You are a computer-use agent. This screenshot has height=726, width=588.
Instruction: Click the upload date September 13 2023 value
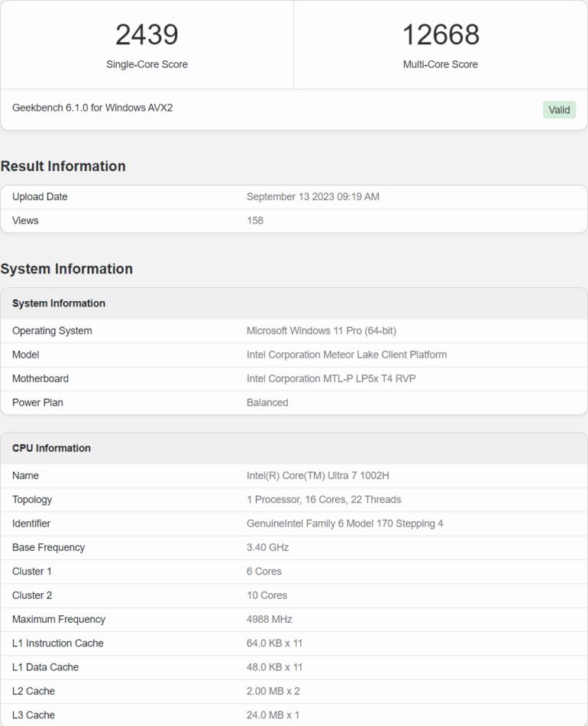point(312,196)
